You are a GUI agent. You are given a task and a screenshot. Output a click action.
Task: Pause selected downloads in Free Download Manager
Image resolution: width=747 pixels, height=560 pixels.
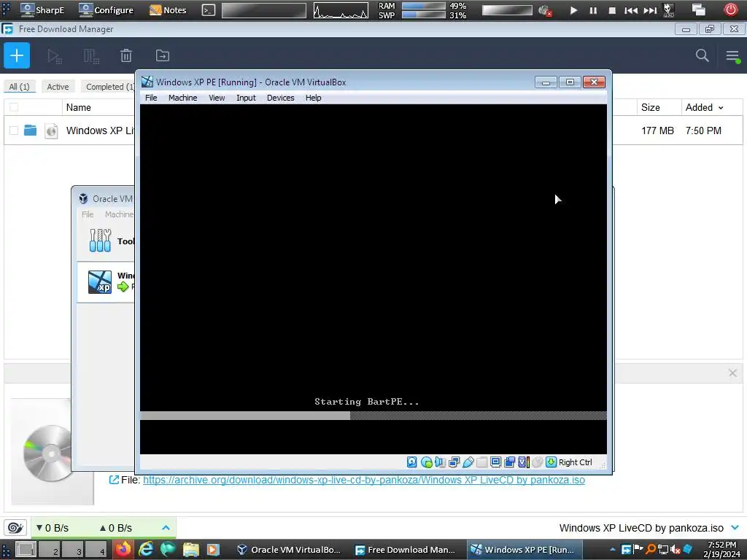tap(91, 56)
